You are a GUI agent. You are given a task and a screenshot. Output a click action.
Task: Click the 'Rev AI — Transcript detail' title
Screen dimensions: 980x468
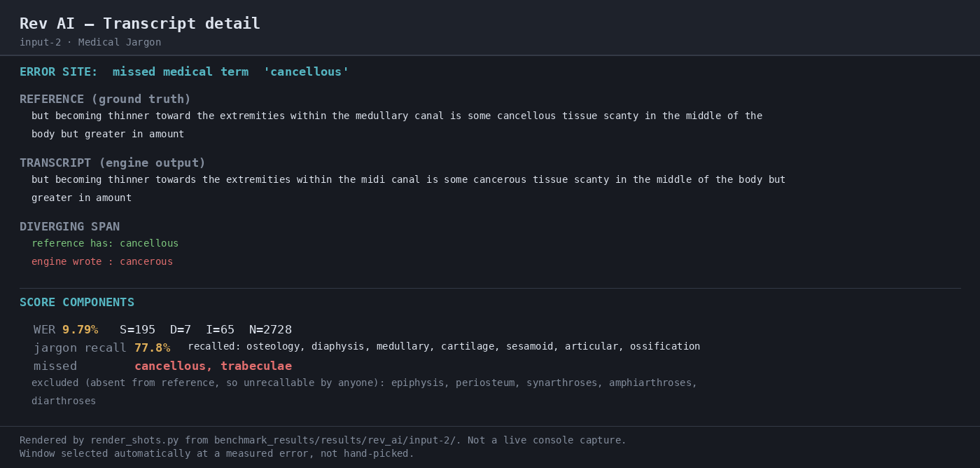pos(140,24)
